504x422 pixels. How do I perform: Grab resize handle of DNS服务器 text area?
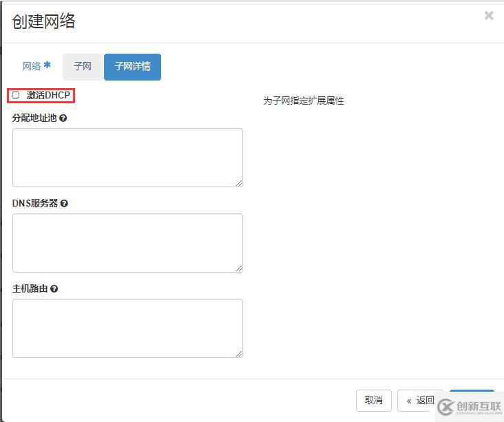[239, 268]
